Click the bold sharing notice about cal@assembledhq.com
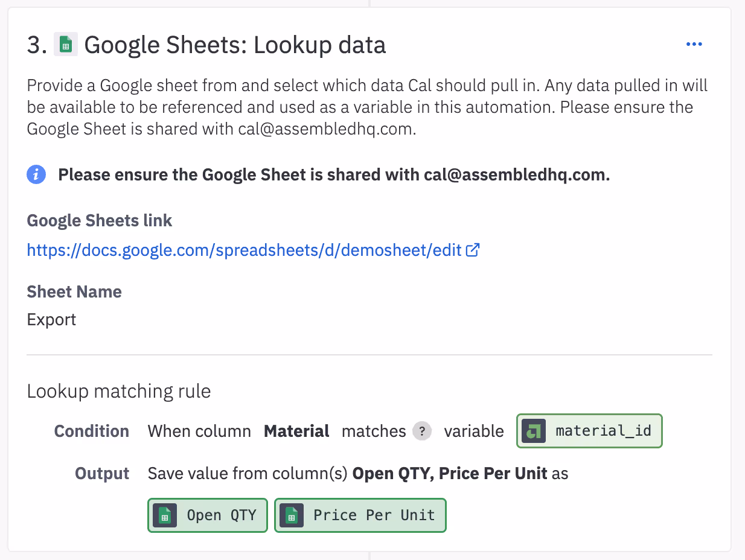The width and height of the screenshot is (745, 560). click(334, 175)
